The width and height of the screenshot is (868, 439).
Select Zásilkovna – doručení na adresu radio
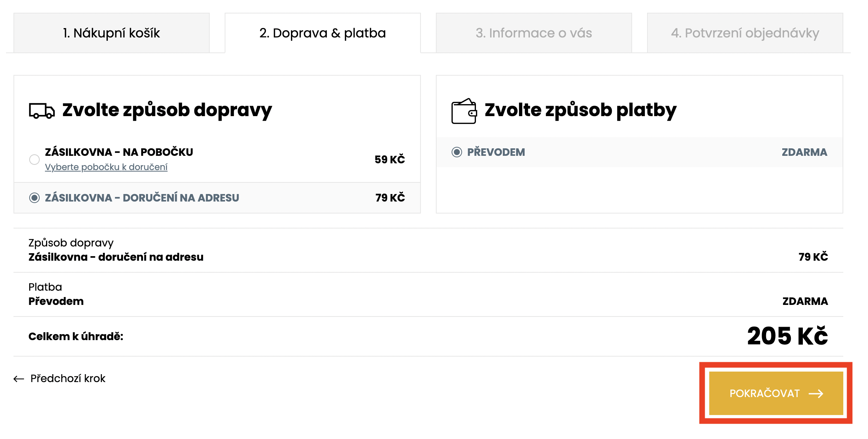point(34,198)
